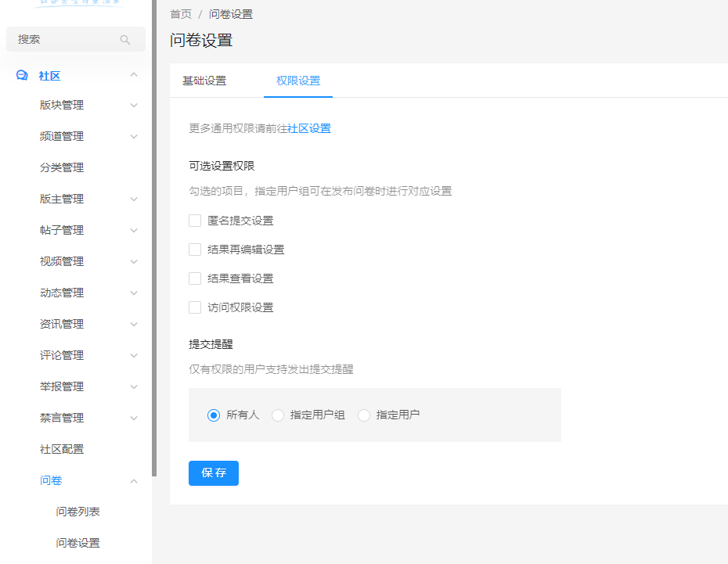Click the sidebar vertical scrollbar
728x564 pixels.
154,238
